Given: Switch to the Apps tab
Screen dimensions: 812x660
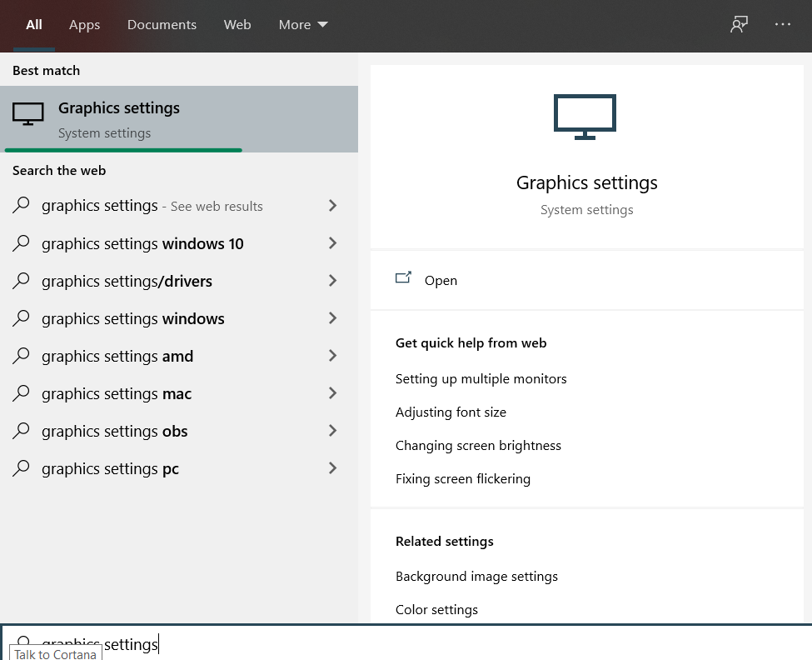Looking at the screenshot, I should pos(84,25).
